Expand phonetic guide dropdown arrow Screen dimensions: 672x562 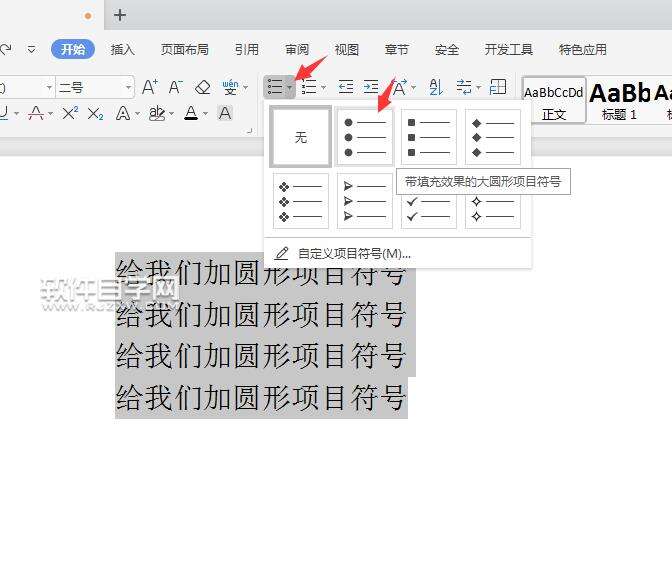[x=246, y=87]
